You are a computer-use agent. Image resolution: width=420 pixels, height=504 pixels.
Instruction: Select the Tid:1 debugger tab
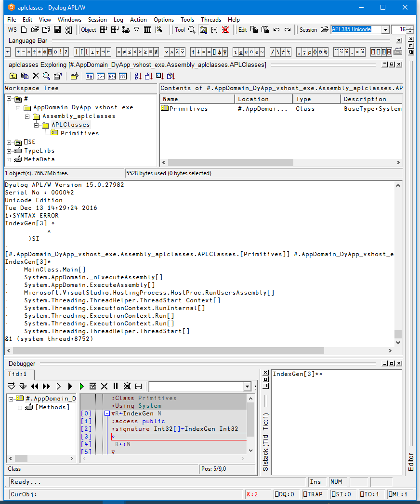coord(18,374)
